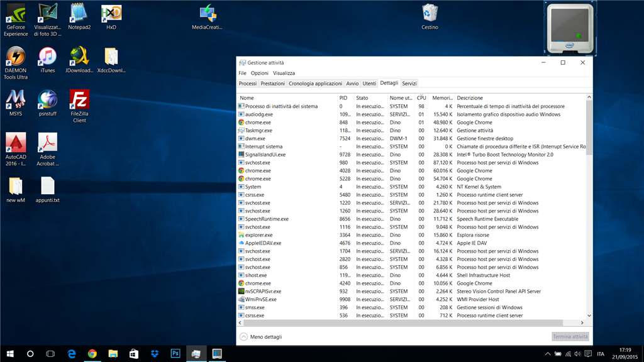Open Visualizzatore di foto 3D shortcut

(48, 19)
